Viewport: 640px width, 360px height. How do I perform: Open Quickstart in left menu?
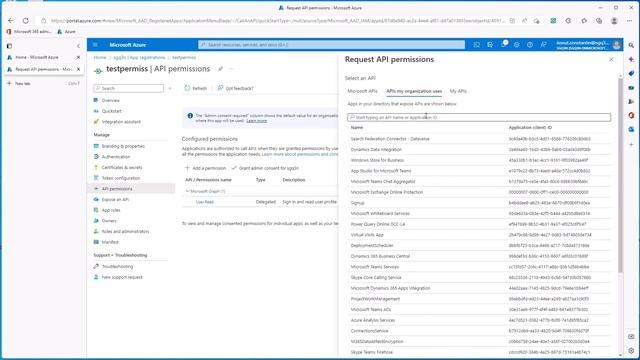pyautogui.click(x=111, y=111)
